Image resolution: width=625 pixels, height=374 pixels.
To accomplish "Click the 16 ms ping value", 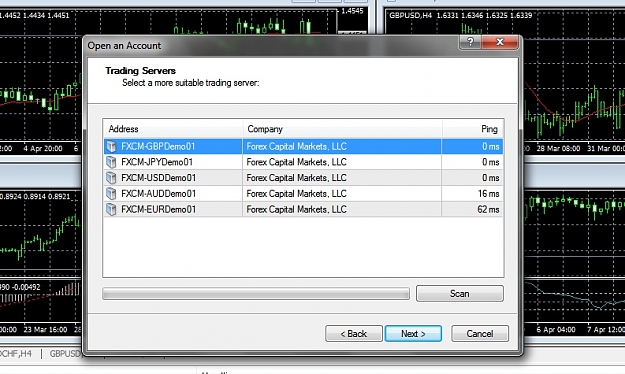I will click(488, 194).
